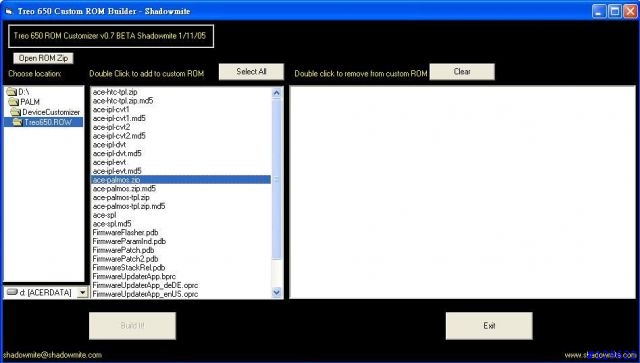
Task: Minimize the ROM Builder window
Action: click(599, 11)
